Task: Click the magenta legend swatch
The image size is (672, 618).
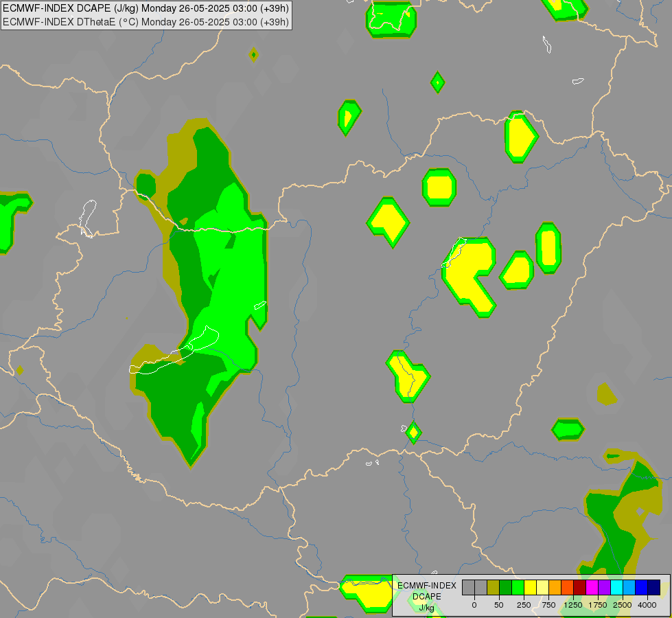Action: (x=592, y=587)
